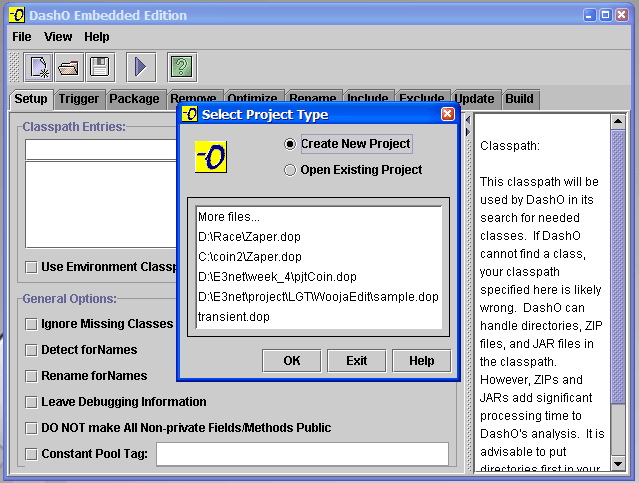This screenshot has height=483, width=639.
Task: Click the DashO logo in title bar
Action: click(x=17, y=15)
